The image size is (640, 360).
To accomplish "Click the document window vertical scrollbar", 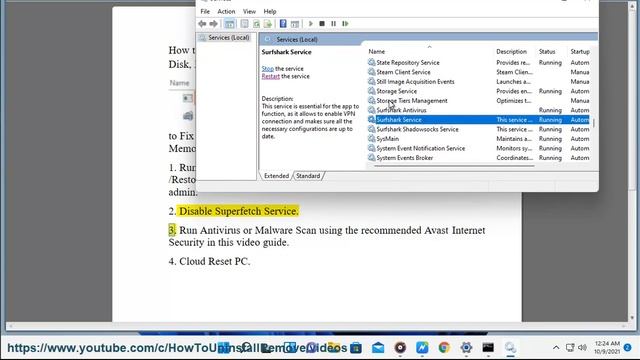I will click(x=632, y=163).
